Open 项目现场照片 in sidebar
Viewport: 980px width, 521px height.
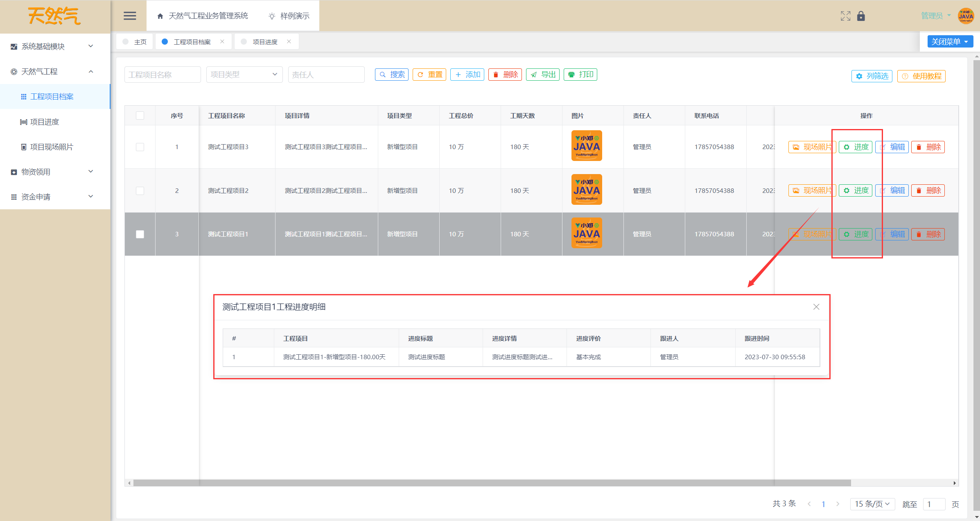click(x=52, y=147)
